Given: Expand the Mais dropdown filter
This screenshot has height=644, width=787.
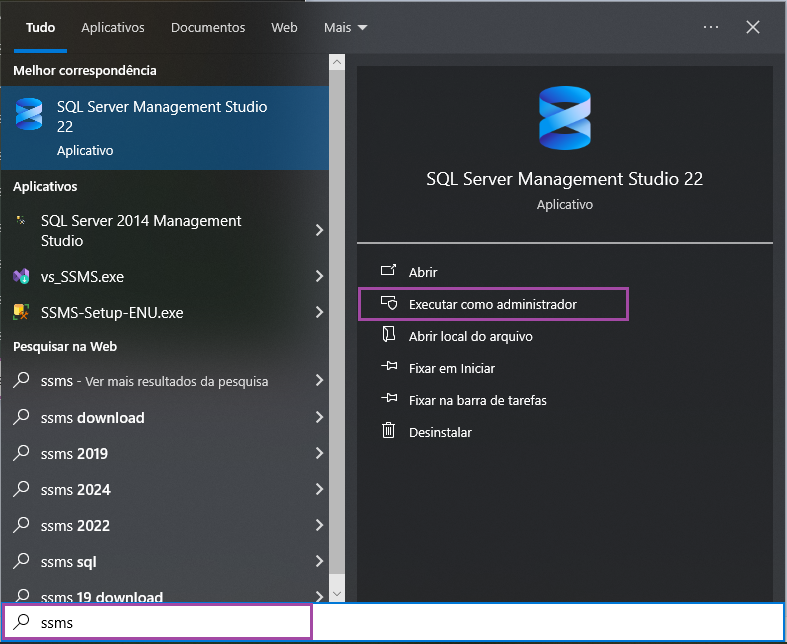Looking at the screenshot, I should coord(345,27).
